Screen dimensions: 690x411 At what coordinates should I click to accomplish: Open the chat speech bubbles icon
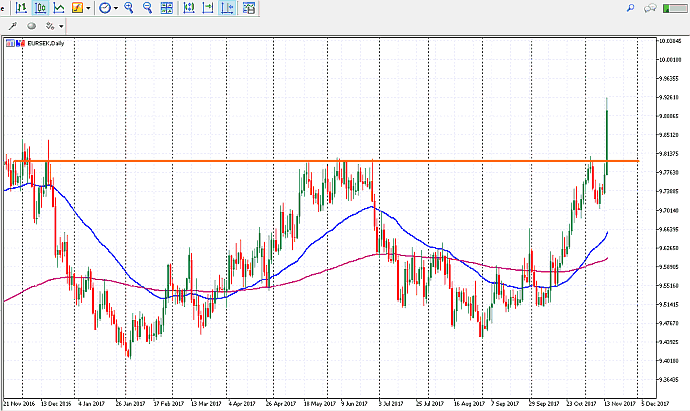[651, 8]
